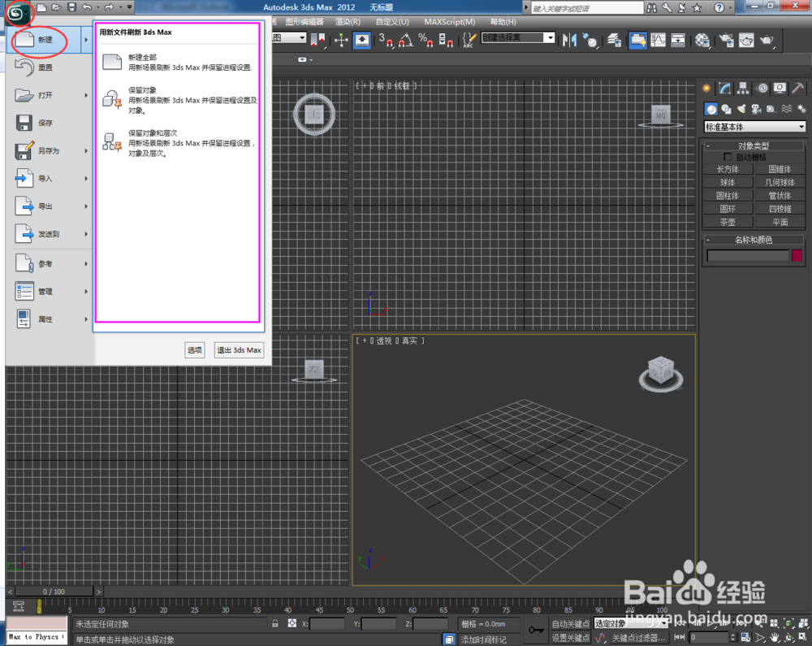This screenshot has height=646, width=812.
Task: Switch to Hierarchy command panel tab
Action: [743, 89]
